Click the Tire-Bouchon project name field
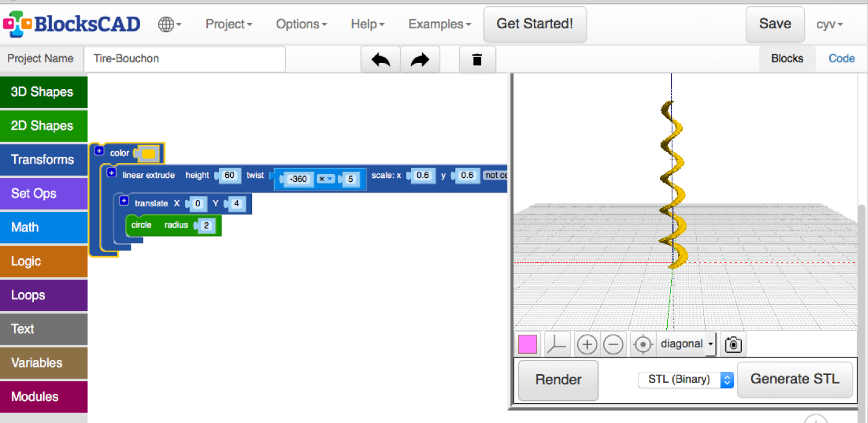 pos(184,59)
